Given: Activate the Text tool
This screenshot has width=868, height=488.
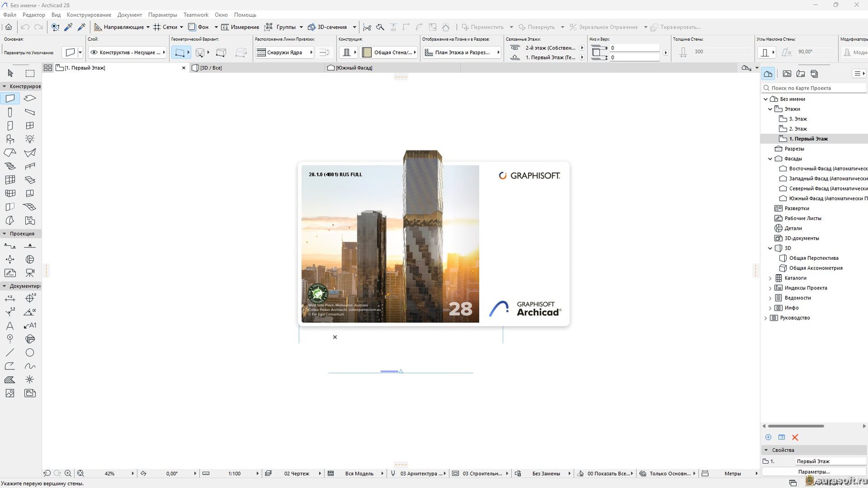Looking at the screenshot, I should click(10, 326).
